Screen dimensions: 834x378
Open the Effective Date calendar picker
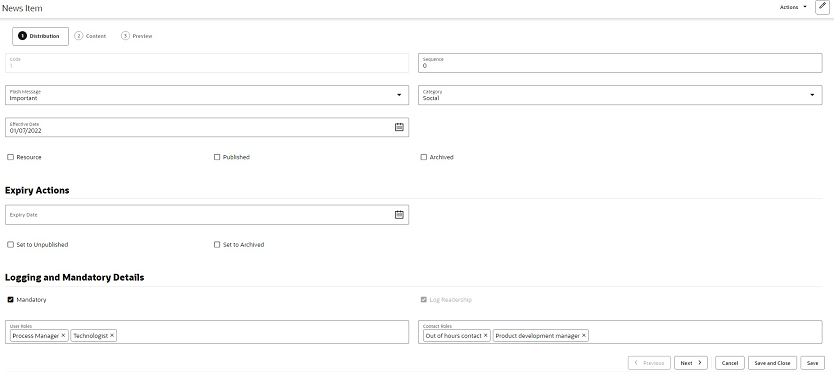coord(399,127)
